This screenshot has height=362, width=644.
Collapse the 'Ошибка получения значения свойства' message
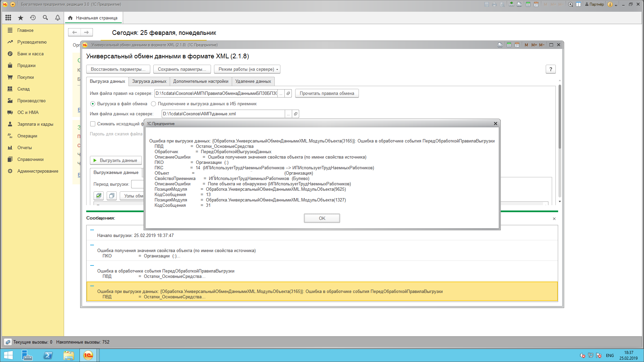[92, 245]
